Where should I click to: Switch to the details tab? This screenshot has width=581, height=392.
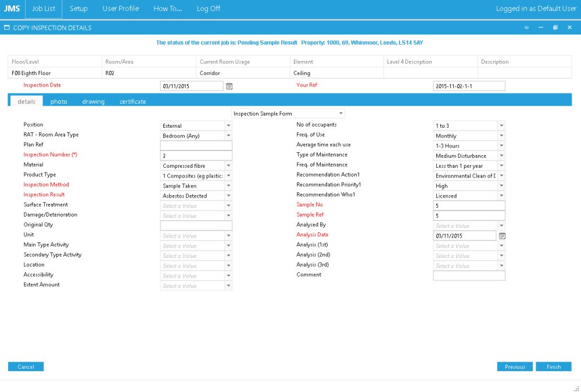[26, 101]
